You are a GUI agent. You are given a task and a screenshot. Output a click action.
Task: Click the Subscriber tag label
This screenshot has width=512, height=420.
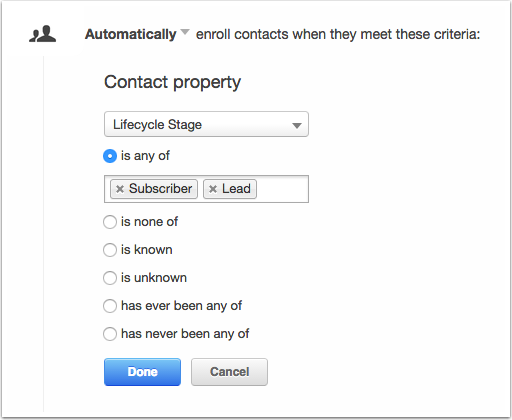point(160,189)
